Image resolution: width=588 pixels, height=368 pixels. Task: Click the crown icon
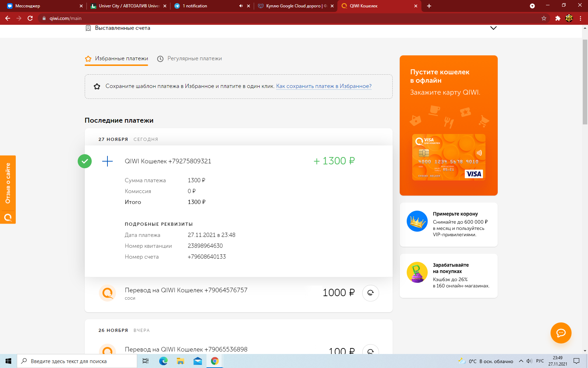[417, 221]
